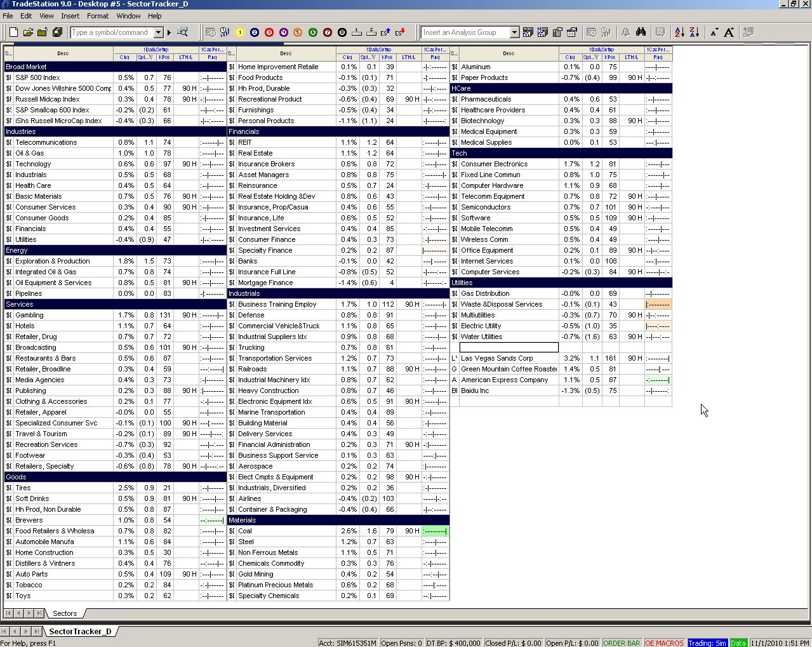
Task: Click the ES red down-arrow icon
Action: coord(400,32)
